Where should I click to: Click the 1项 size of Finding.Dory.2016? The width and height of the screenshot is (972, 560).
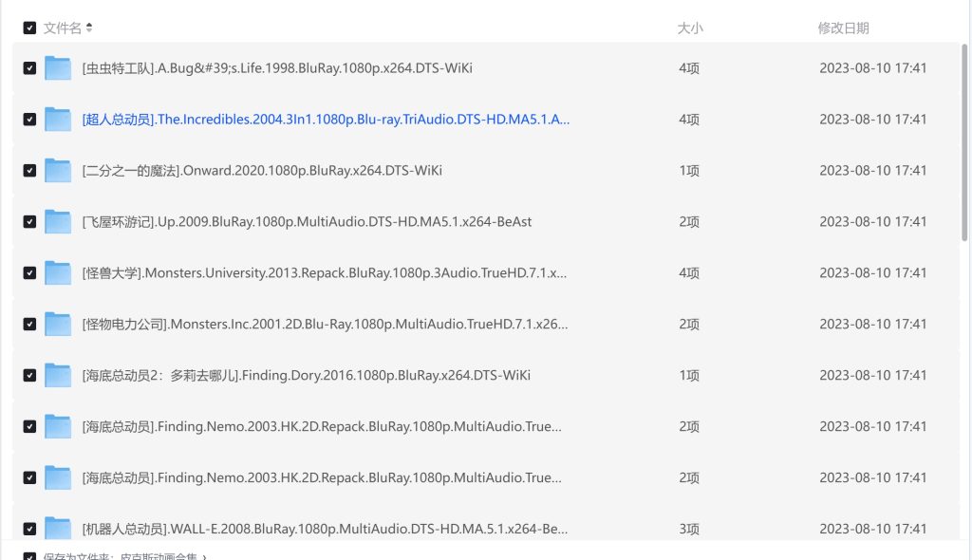689,375
